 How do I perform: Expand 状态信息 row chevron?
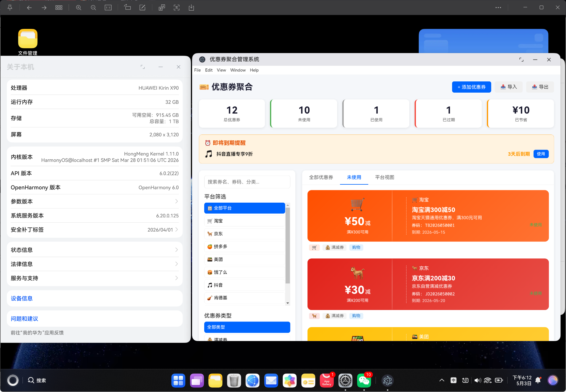pyautogui.click(x=176, y=250)
